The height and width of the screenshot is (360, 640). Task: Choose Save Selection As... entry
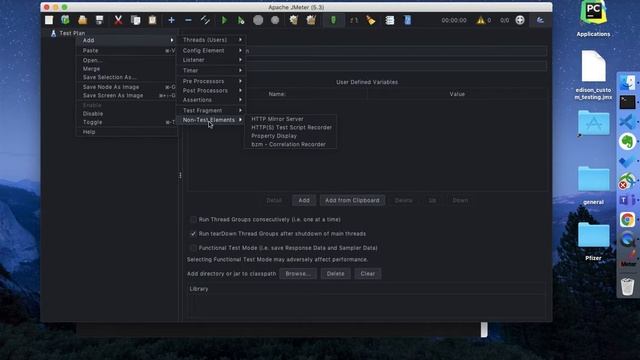coord(127,77)
